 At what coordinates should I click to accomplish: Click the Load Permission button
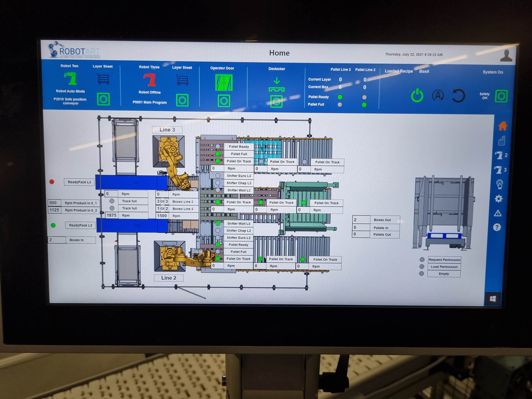click(x=444, y=267)
